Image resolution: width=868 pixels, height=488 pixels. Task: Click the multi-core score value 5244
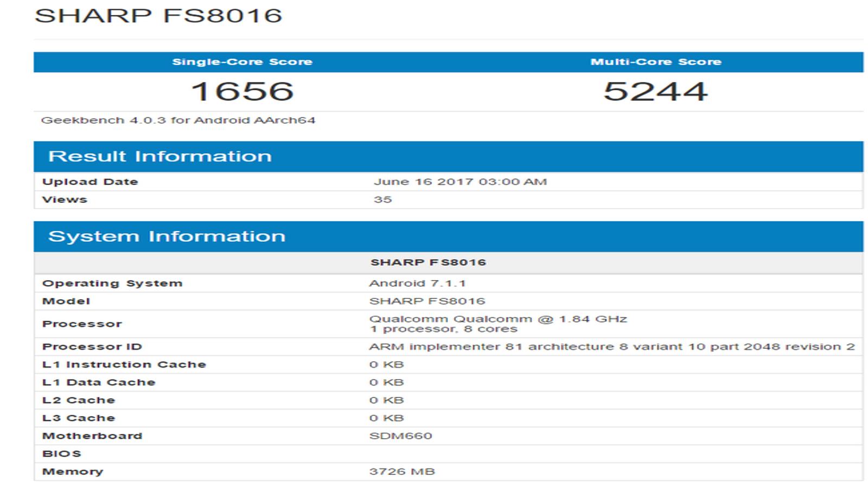656,91
